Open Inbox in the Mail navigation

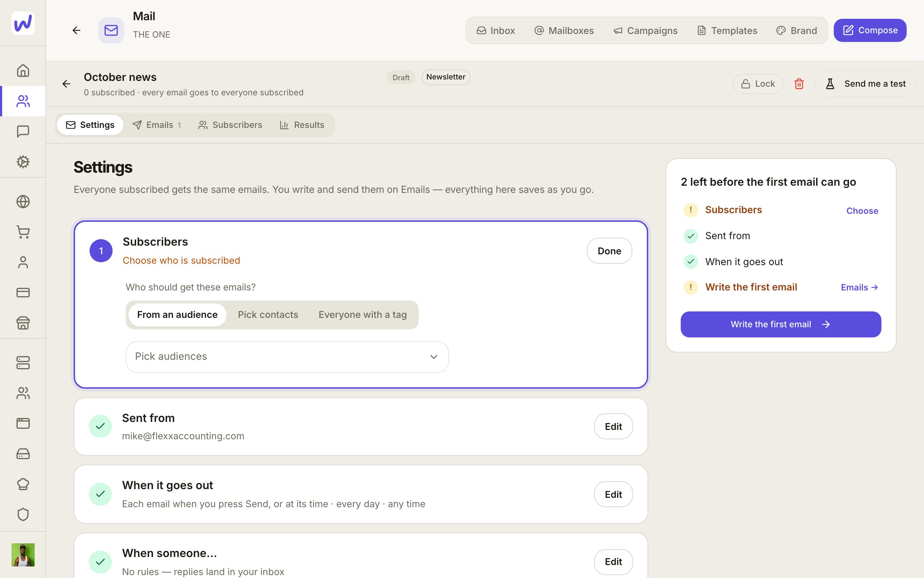(x=496, y=30)
